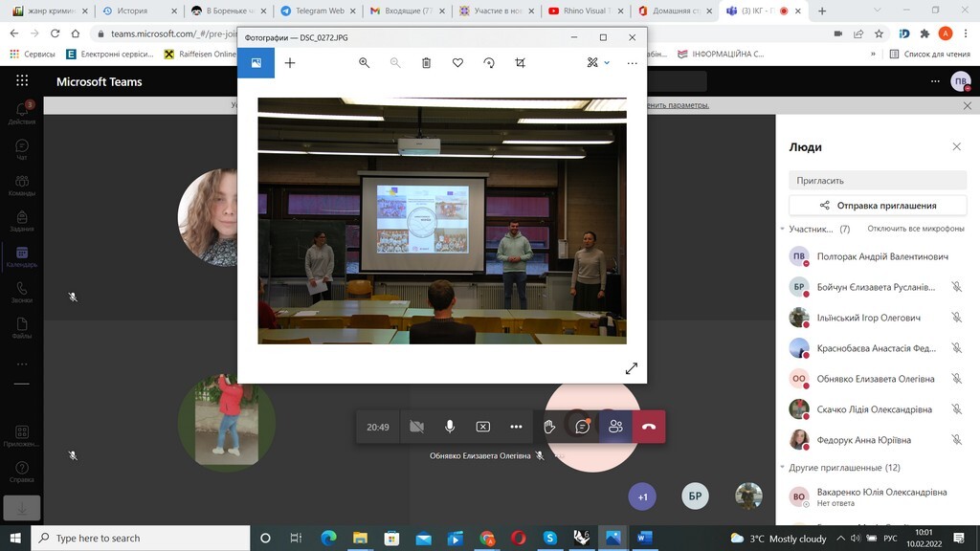Open the crop tool in Photos
The image size is (980, 551).
pyautogui.click(x=520, y=62)
